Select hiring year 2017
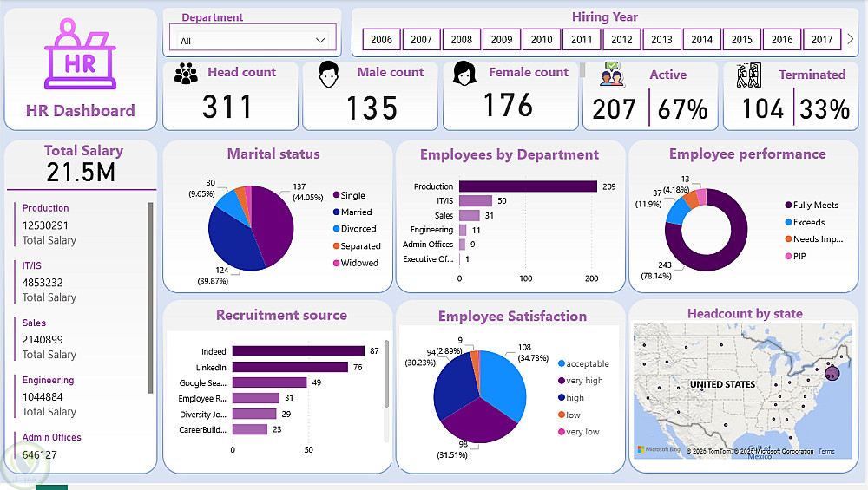 coord(822,39)
